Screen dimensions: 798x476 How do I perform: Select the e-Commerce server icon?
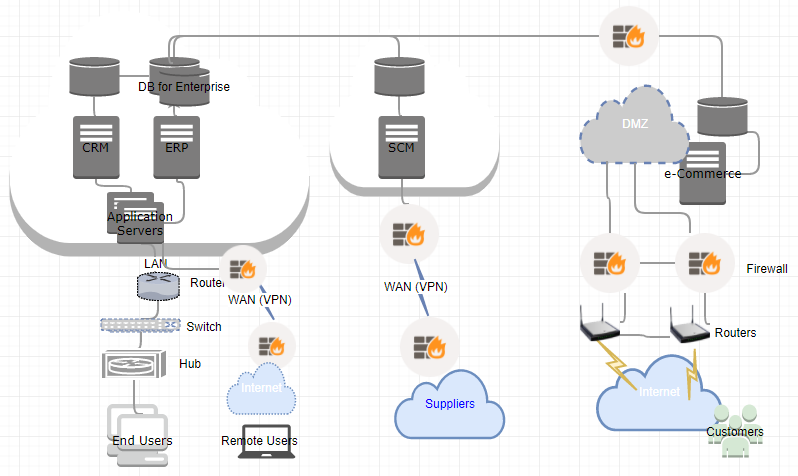(702, 174)
